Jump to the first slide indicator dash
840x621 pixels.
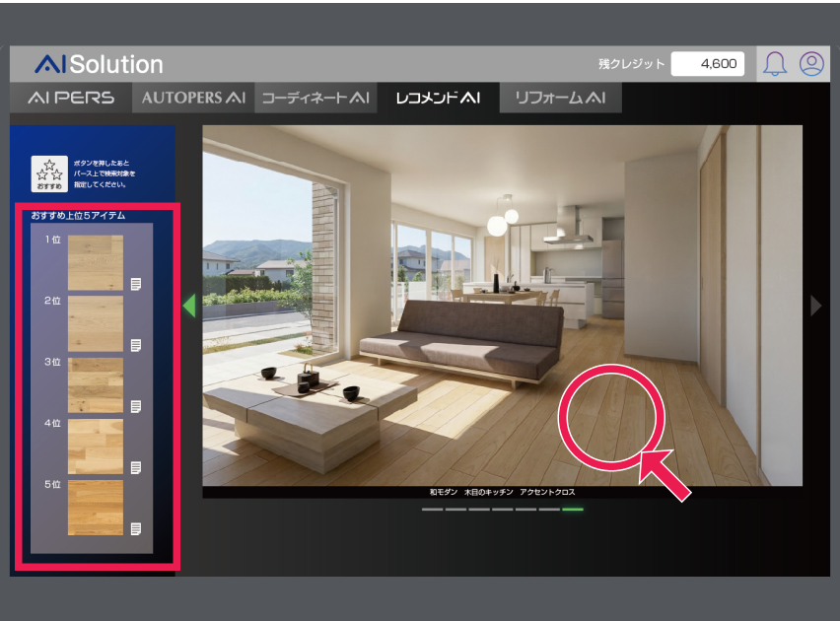432,509
